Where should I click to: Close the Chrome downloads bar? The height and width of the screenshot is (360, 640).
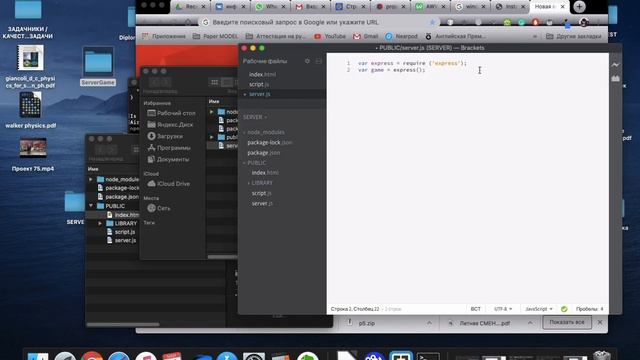point(600,322)
